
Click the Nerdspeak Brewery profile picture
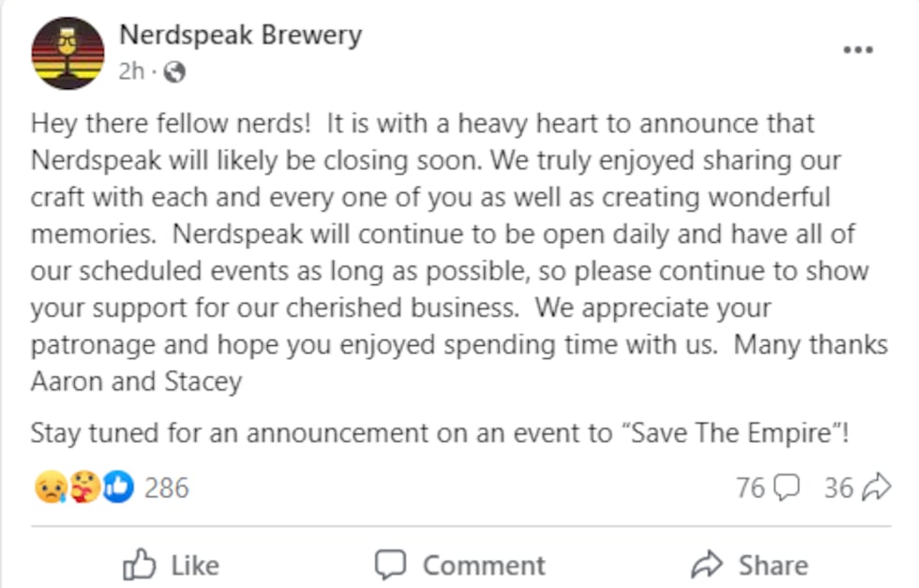coord(67,53)
